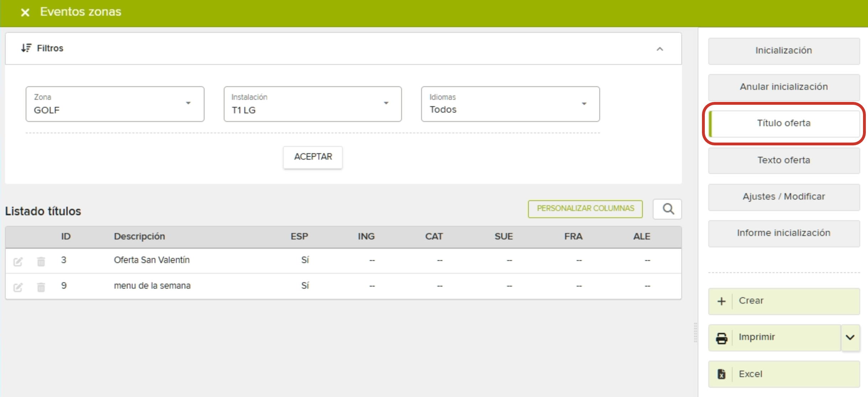868x397 pixels.
Task: Close the Eventos zonas window
Action: 25,12
